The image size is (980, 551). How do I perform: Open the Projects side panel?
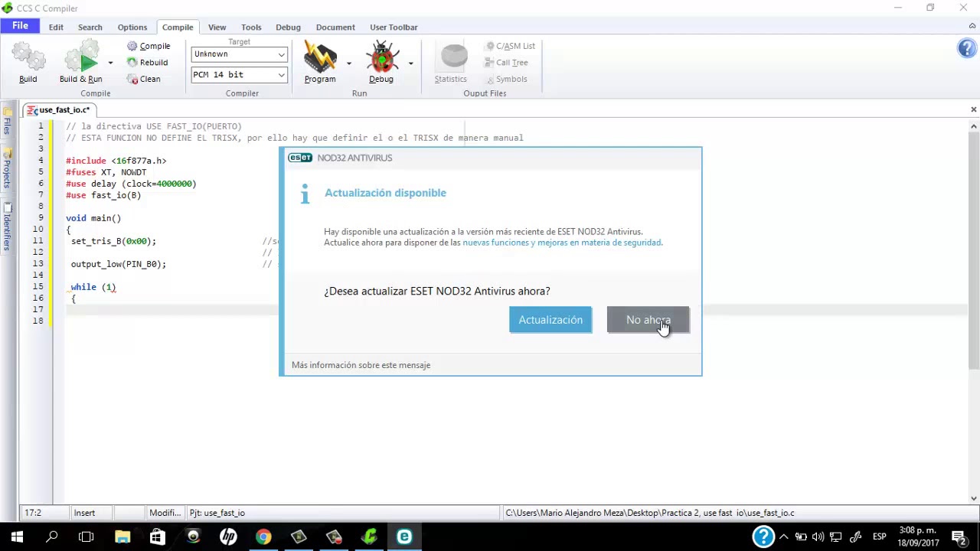pos(7,168)
